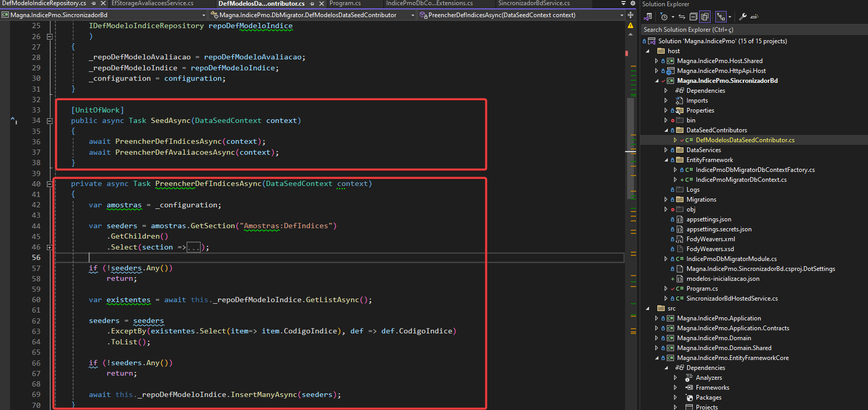The width and height of the screenshot is (868, 410).
Task: Click Switch Views icon in Solution Explorer
Action: [648, 17]
